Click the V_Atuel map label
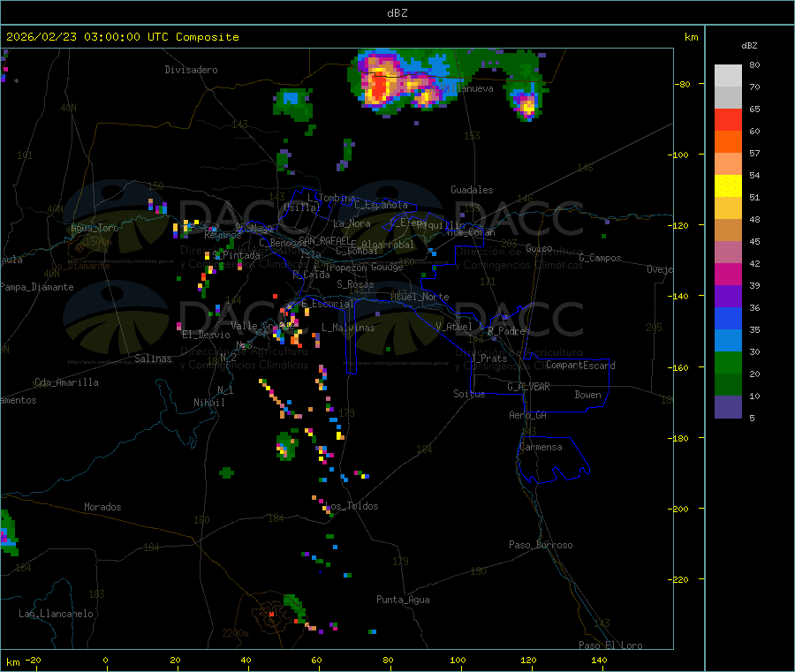Viewport: 795px width, 672px height. point(454,327)
